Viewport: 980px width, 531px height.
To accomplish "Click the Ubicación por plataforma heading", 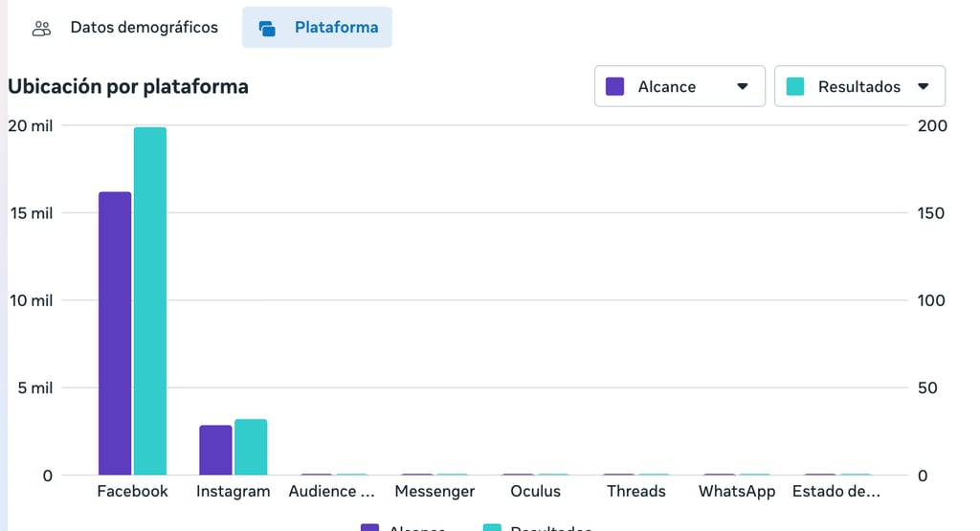I will click(128, 86).
